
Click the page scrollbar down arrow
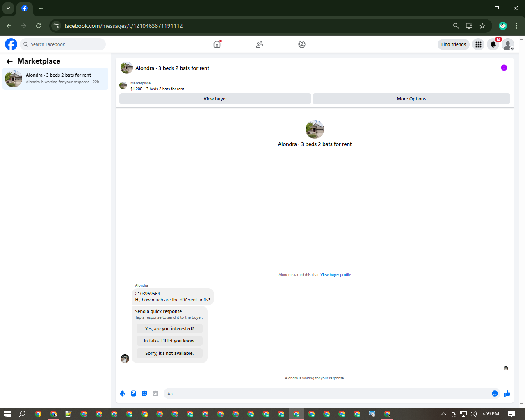coord(522,404)
